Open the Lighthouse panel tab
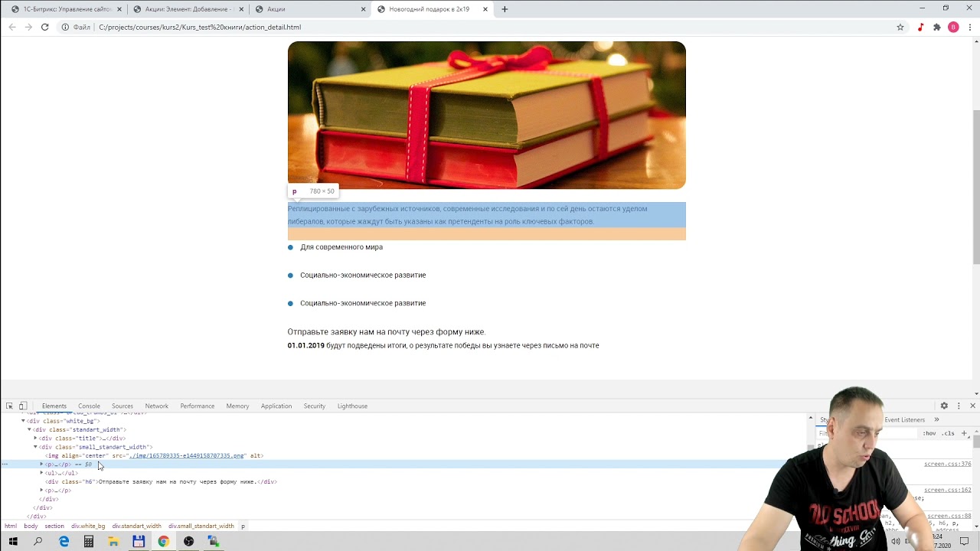 [352, 406]
